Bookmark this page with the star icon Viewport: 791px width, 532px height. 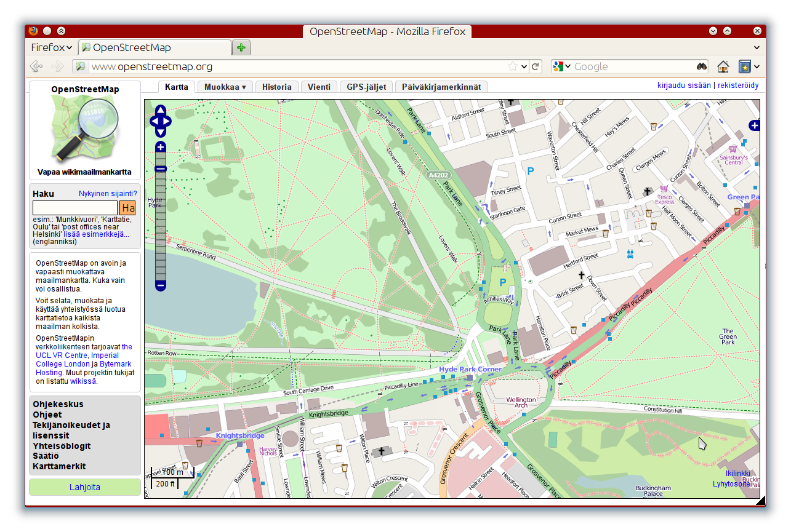coord(512,66)
